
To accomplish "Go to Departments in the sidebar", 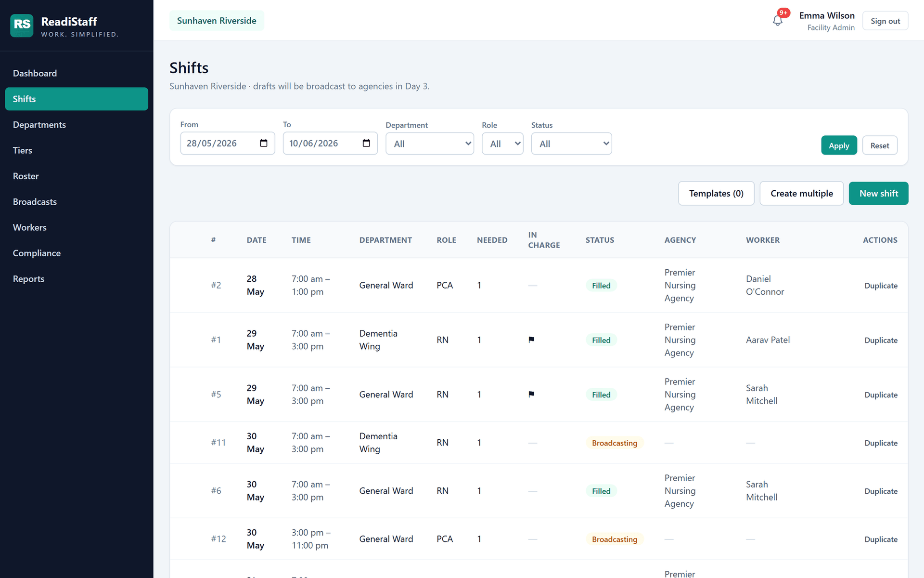I will click(77, 125).
